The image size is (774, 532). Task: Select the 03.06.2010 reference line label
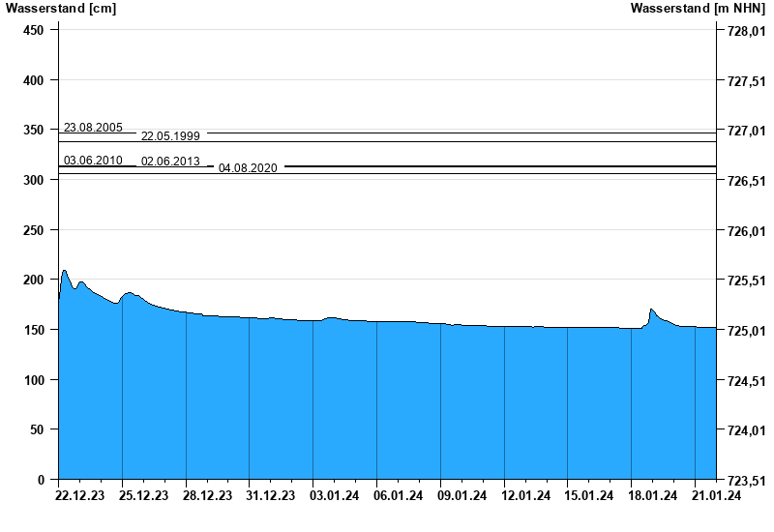click(x=93, y=161)
